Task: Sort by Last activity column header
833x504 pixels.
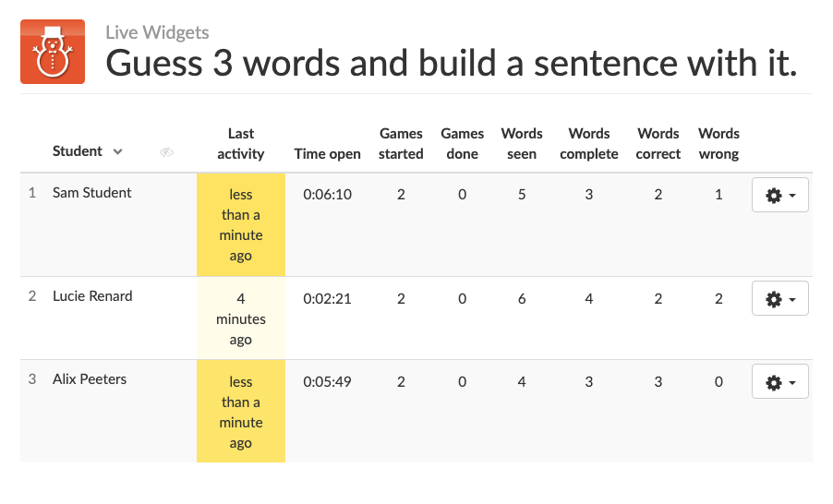Action: click(x=240, y=144)
